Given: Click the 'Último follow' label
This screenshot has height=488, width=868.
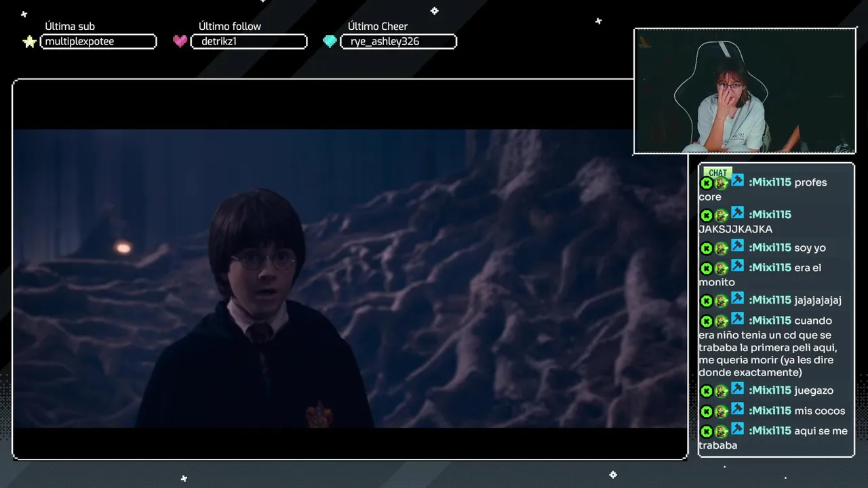Looking at the screenshot, I should (230, 26).
